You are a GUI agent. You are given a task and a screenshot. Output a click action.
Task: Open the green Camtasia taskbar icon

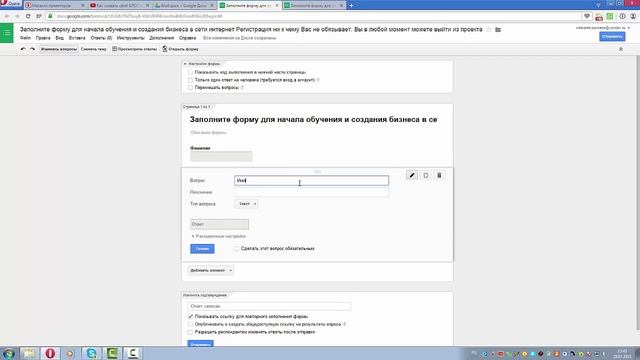(x=112, y=353)
